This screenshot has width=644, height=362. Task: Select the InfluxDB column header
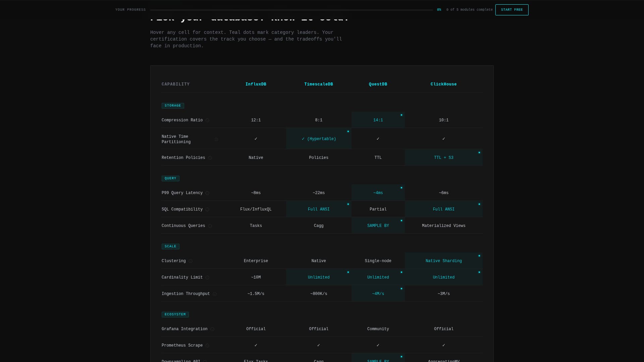[x=256, y=84]
